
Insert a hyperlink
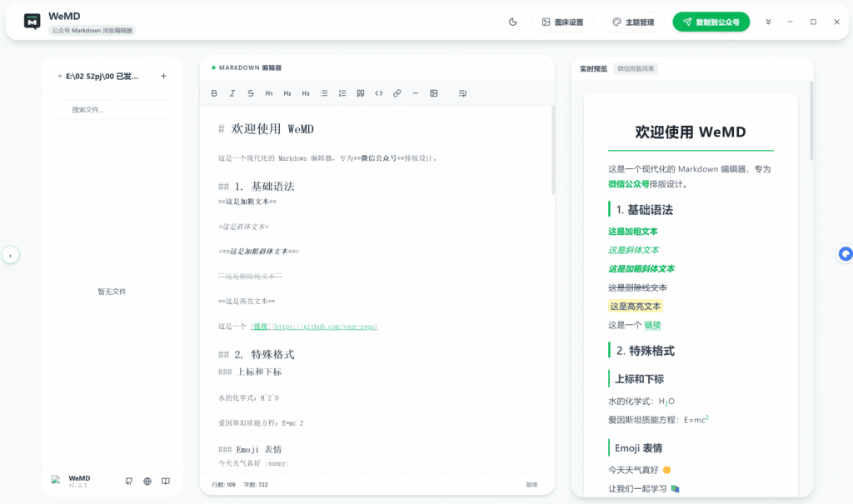pyautogui.click(x=397, y=93)
